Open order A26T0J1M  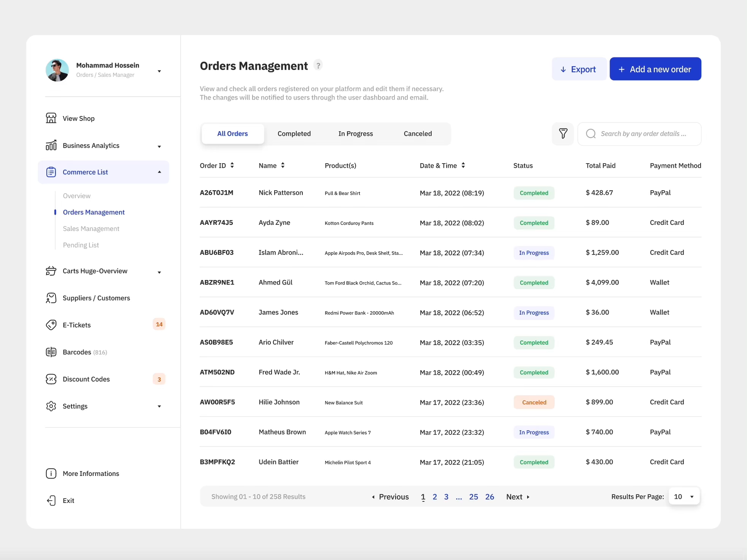click(217, 192)
